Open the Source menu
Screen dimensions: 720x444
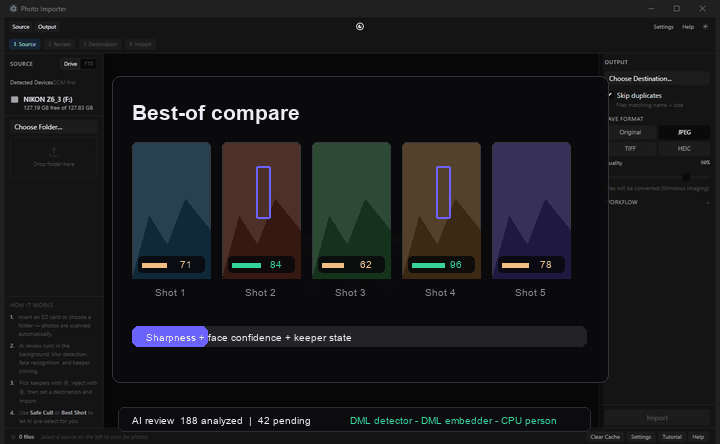point(21,27)
